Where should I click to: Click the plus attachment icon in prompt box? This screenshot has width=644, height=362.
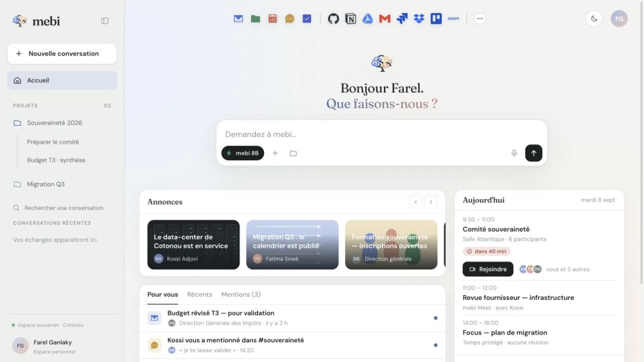tap(275, 153)
